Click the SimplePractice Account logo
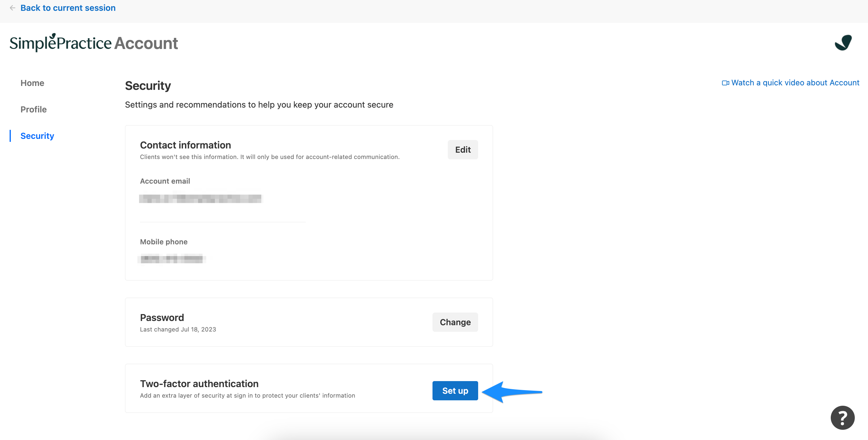868x440 pixels. pyautogui.click(x=94, y=43)
